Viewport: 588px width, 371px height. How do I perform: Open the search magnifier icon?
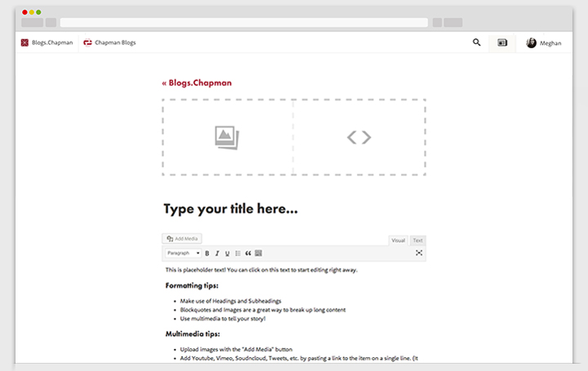coord(477,42)
